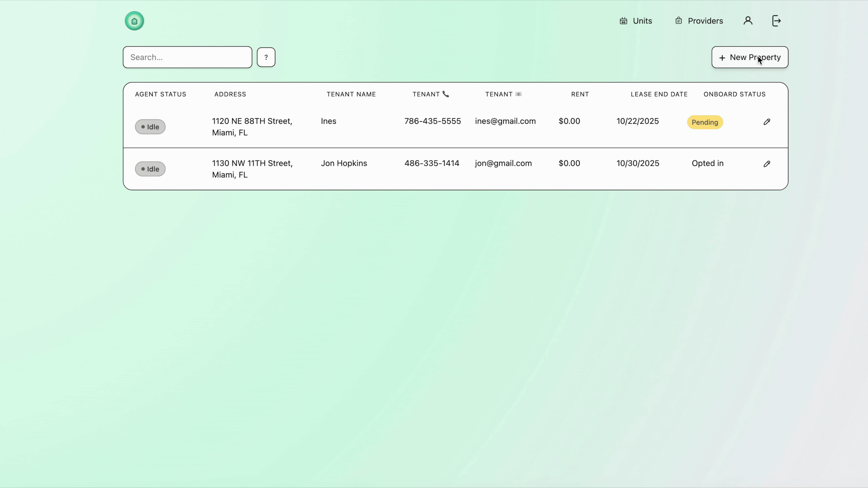Click phone number 786-435-5555
This screenshot has width=868, height=488.
433,121
